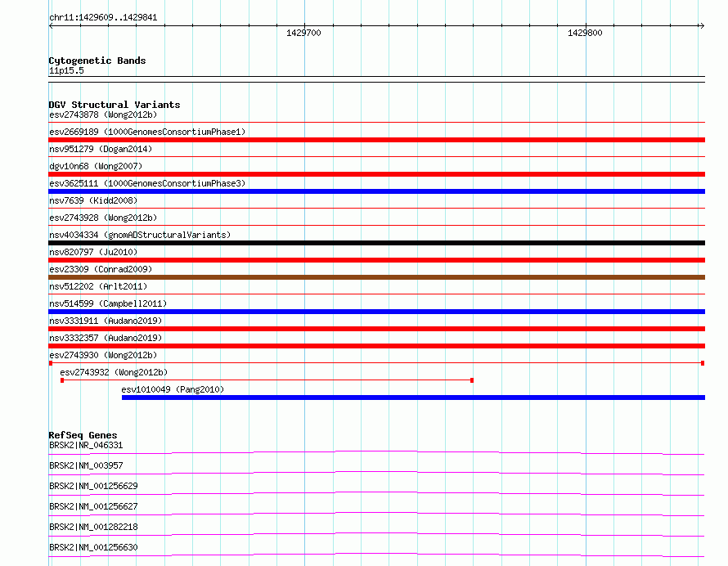Click the 1429700 ruler position label
The width and height of the screenshot is (728, 566).
(x=303, y=33)
